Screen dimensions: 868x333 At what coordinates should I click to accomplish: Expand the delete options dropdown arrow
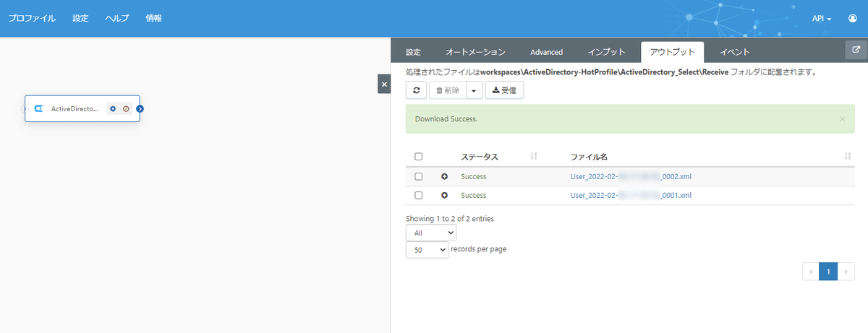click(474, 90)
